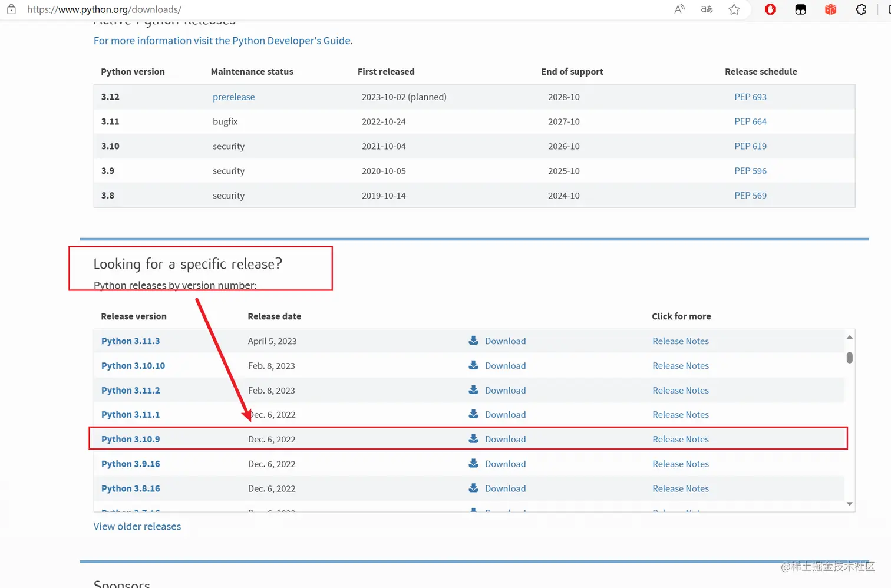Open PEP 664 release schedule

tap(750, 121)
